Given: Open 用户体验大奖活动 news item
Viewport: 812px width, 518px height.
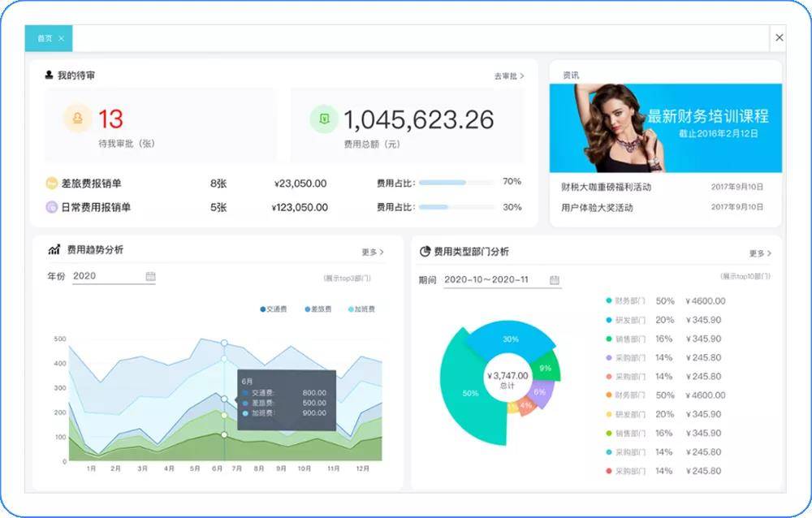Looking at the screenshot, I should (597, 208).
